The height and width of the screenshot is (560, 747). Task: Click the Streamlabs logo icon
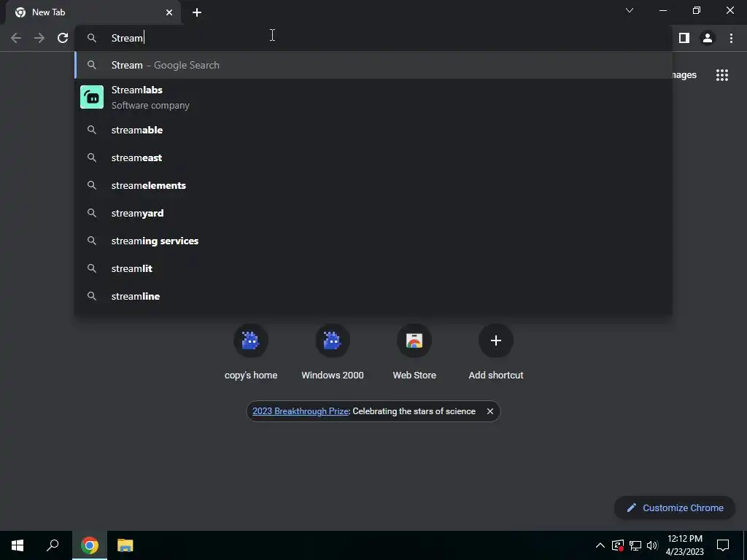click(x=92, y=97)
